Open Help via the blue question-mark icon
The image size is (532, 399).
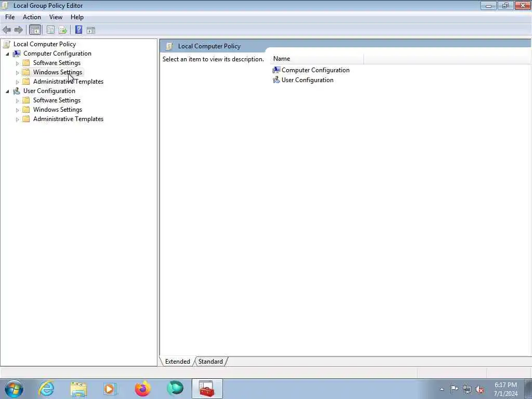[x=78, y=30]
